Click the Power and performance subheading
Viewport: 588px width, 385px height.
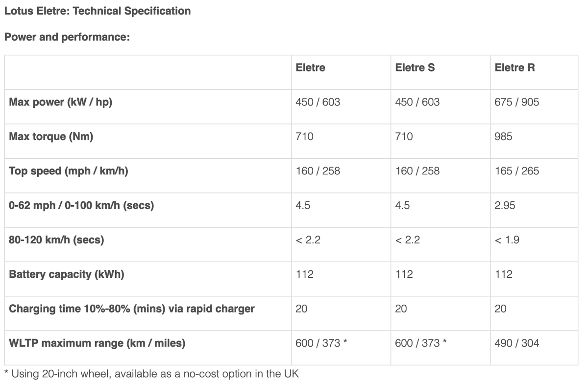pyautogui.click(x=67, y=37)
